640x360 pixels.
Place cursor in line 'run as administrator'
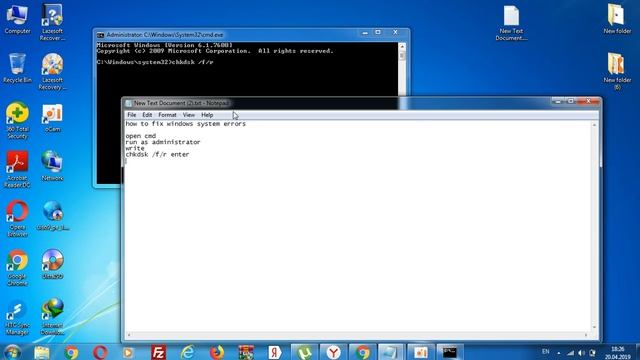(x=163, y=142)
